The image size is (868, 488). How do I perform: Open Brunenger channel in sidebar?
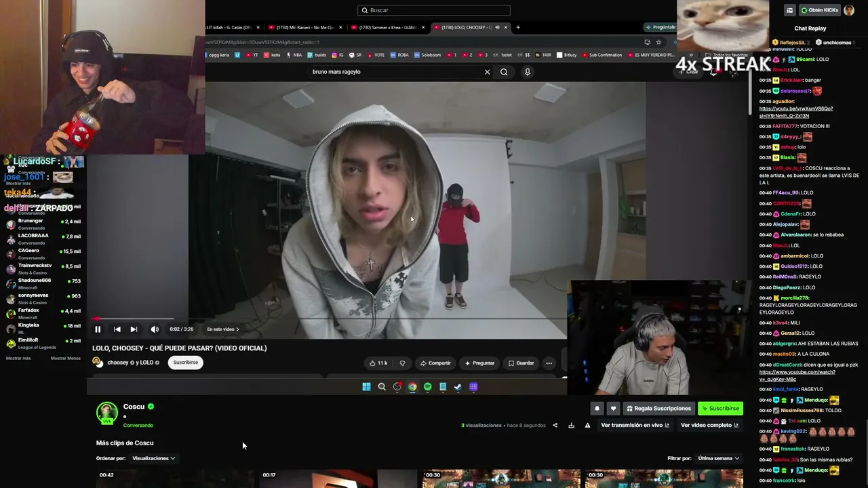pos(43,224)
